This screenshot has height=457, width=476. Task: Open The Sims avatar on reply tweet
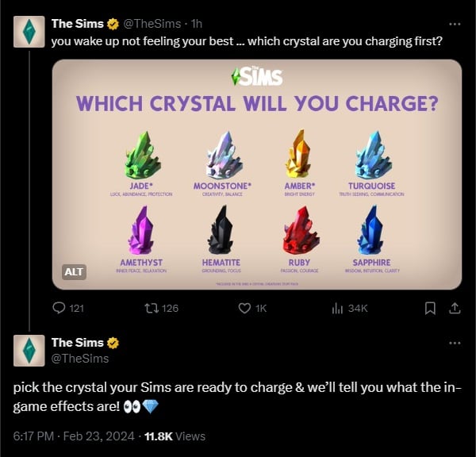[x=29, y=350]
